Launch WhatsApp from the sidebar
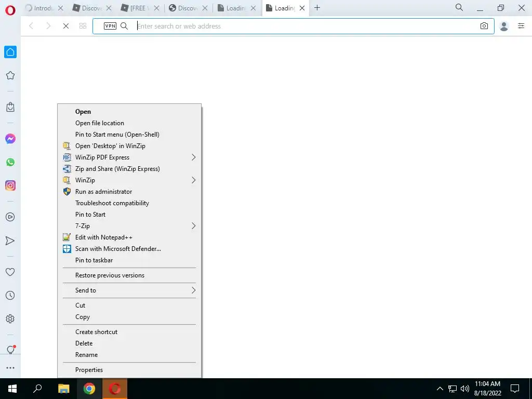 pyautogui.click(x=10, y=162)
